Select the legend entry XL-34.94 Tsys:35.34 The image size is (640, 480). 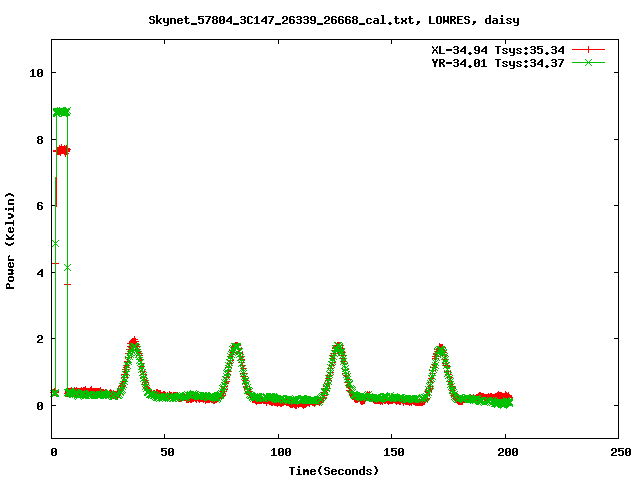tap(498, 50)
